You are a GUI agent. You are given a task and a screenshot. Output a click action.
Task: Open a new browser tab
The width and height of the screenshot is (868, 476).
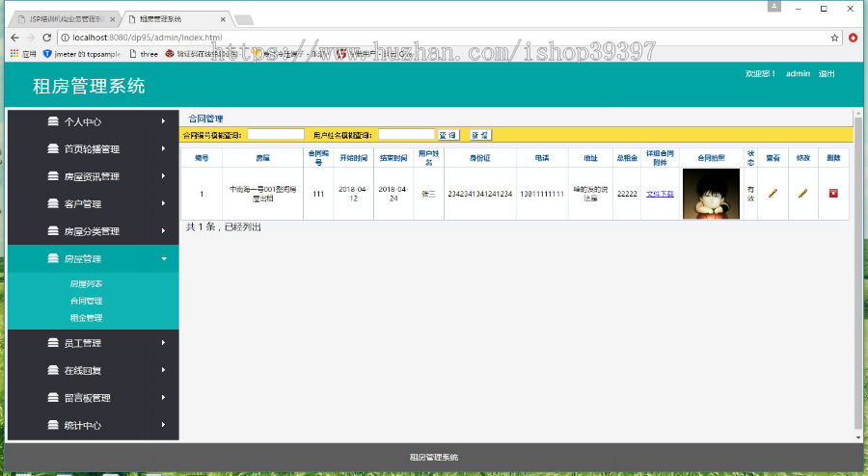click(244, 20)
